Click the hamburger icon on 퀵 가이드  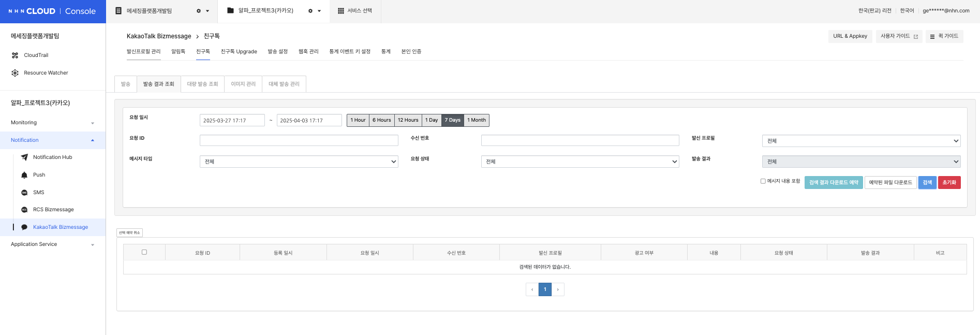(932, 37)
